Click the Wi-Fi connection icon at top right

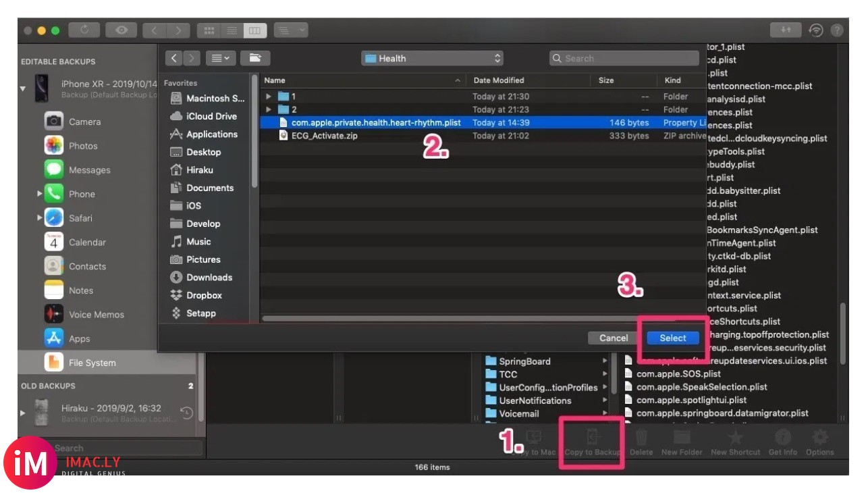817,30
